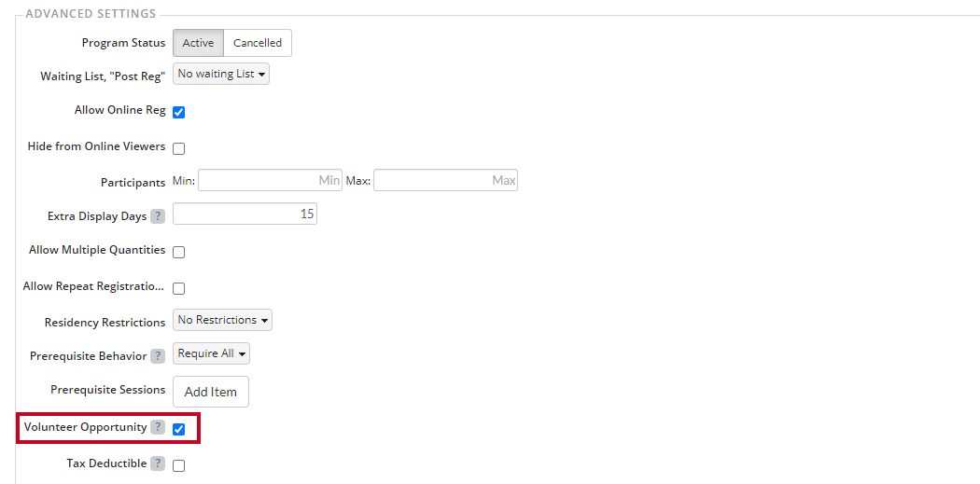Enable the Tax Deductible checkbox
This screenshot has width=980, height=484.
(179, 465)
